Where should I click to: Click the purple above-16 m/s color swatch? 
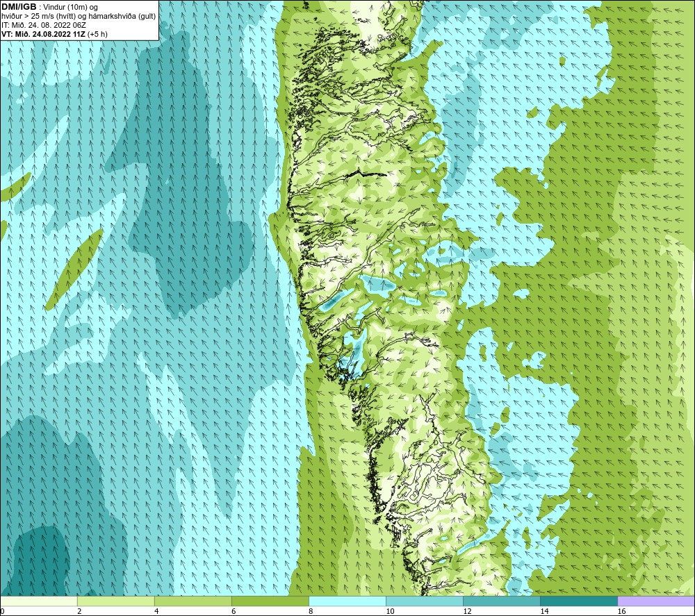click(656, 601)
